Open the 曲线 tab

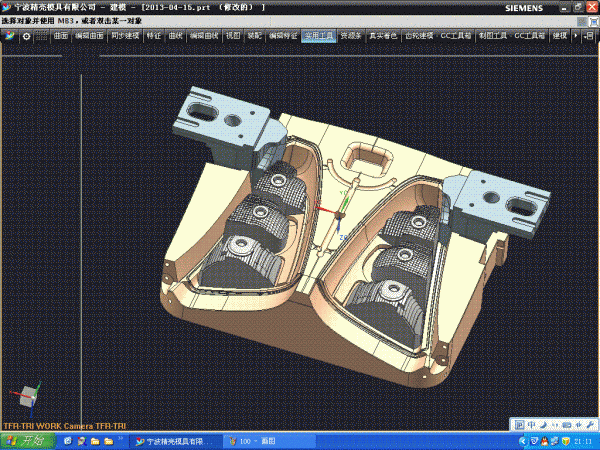(x=176, y=36)
